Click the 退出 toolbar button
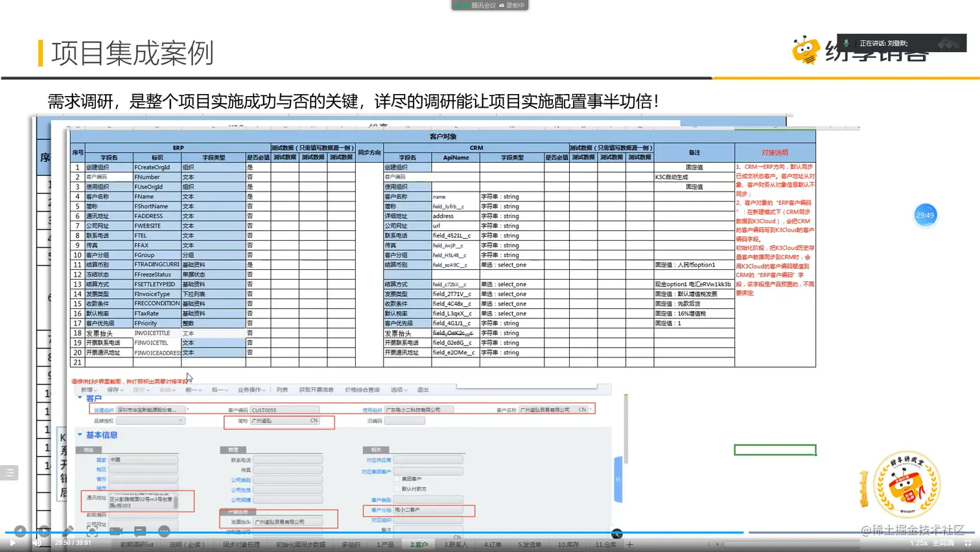 [423, 390]
